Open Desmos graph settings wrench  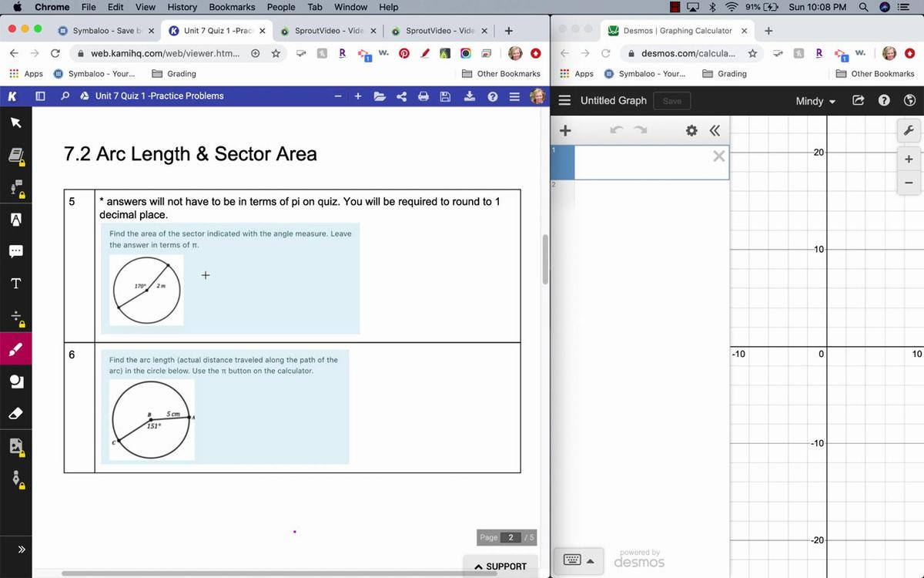[x=909, y=130]
